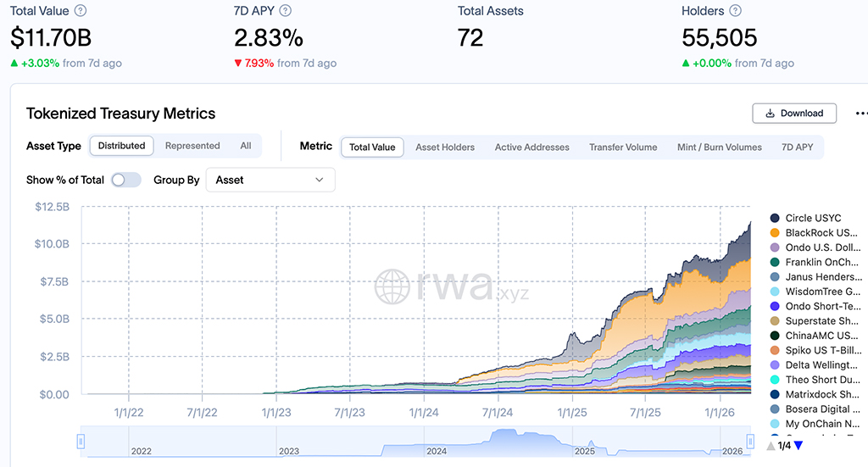
Task: Click the Circle USYC legend dot
Action: tap(775, 218)
